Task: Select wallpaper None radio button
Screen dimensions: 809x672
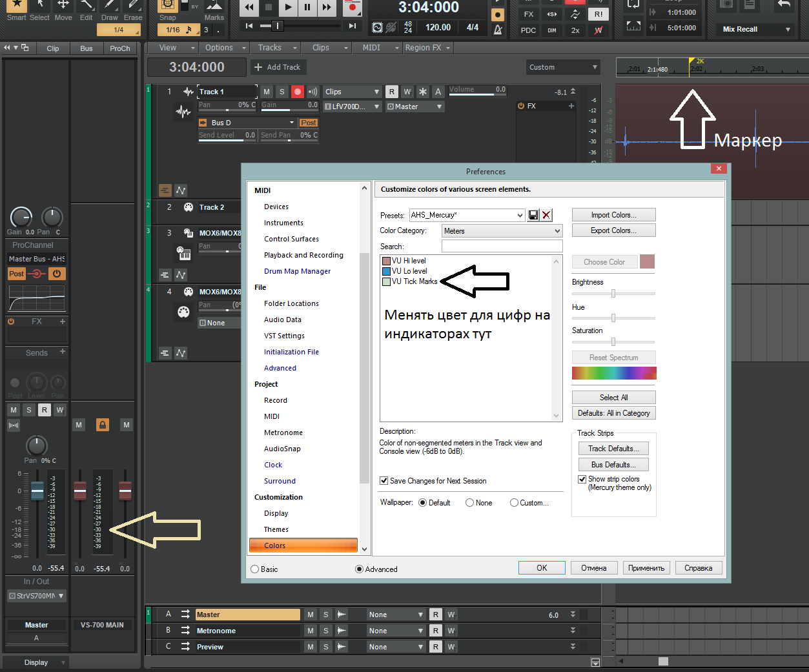Action: pos(469,503)
